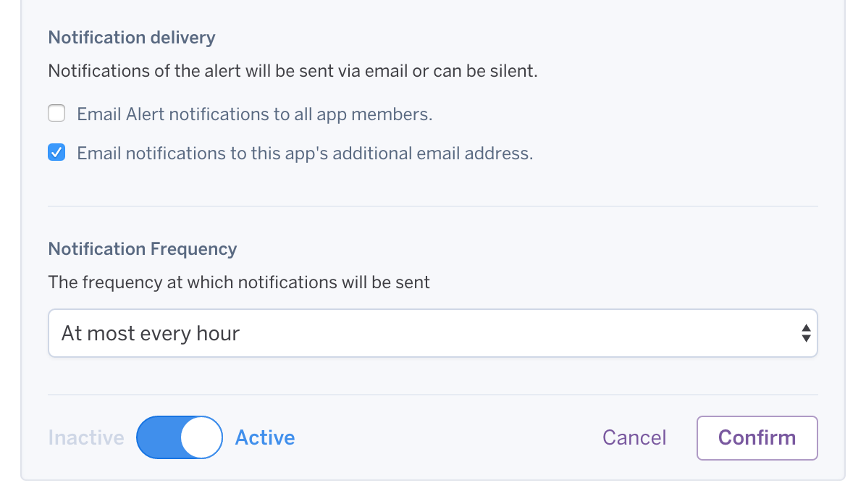Click the stepper arrows on the frequency dropdown
The height and width of the screenshot is (504, 866).
coord(807,332)
